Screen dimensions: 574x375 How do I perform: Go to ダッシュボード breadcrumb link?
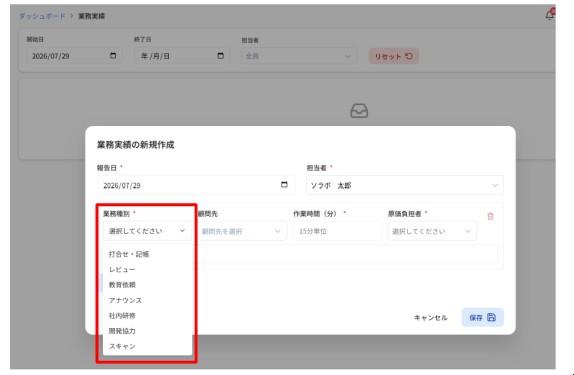click(42, 16)
